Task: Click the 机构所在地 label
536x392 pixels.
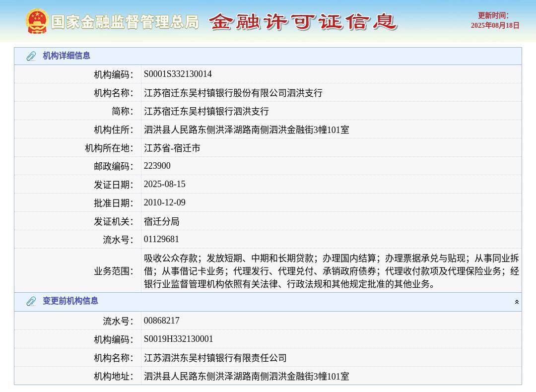Action: pos(109,148)
